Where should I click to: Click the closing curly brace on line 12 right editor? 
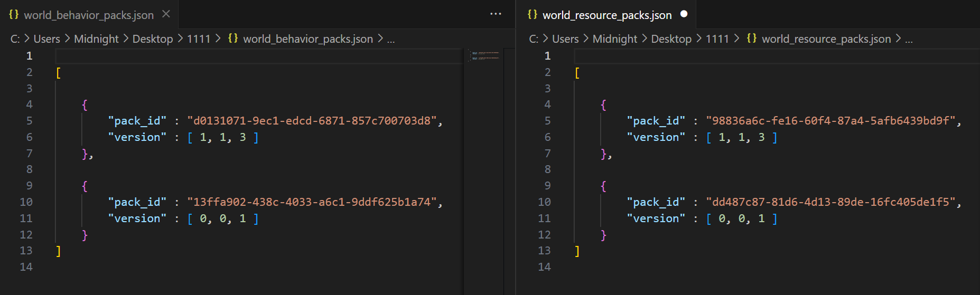pyautogui.click(x=603, y=235)
